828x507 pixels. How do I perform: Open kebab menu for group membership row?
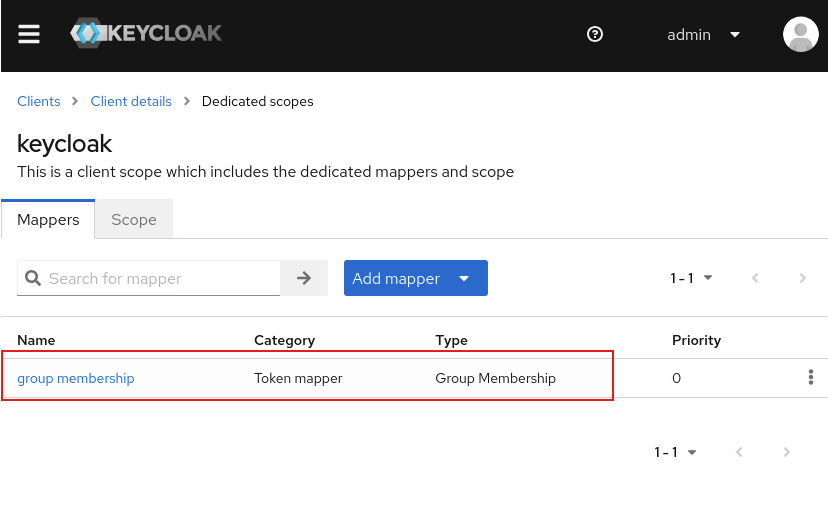click(811, 377)
